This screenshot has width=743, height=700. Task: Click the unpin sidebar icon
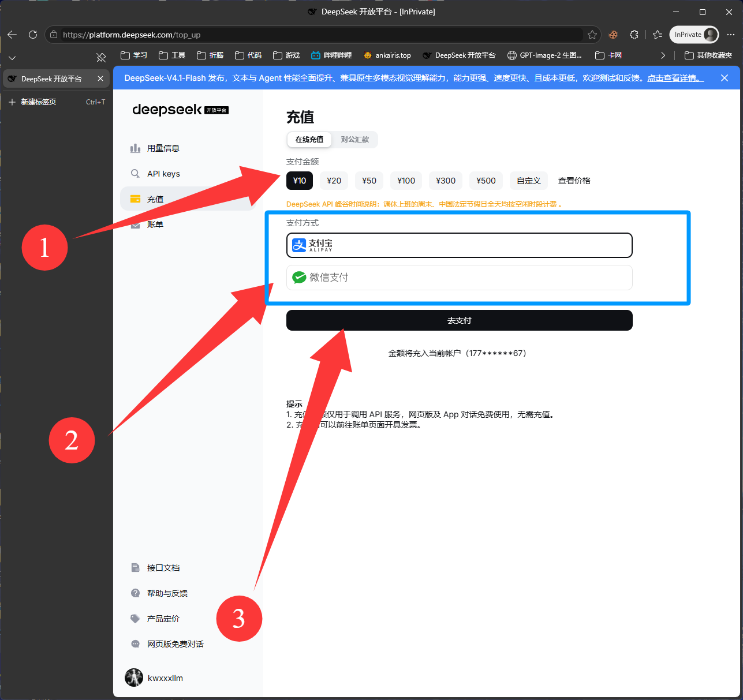(x=101, y=58)
